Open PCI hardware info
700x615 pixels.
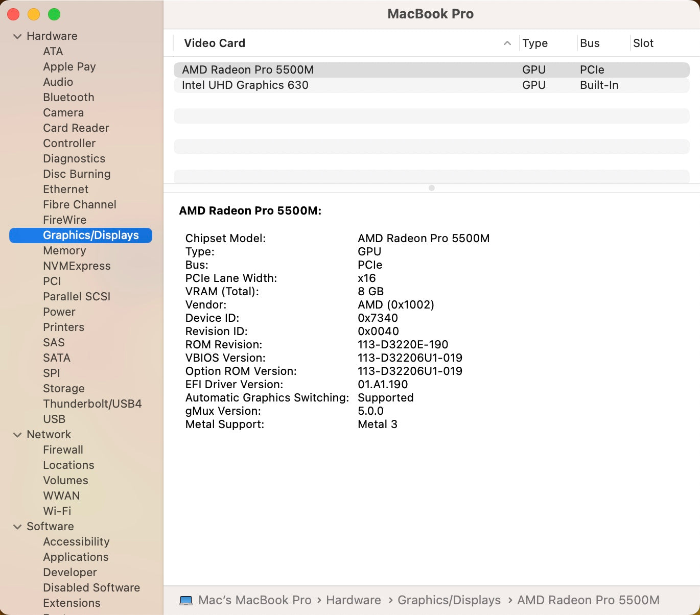pyautogui.click(x=52, y=281)
